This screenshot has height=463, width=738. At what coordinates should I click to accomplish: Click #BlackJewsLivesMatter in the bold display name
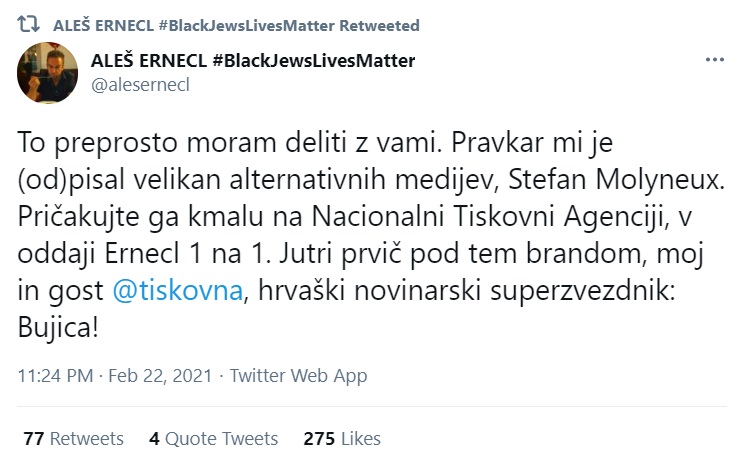[313, 61]
